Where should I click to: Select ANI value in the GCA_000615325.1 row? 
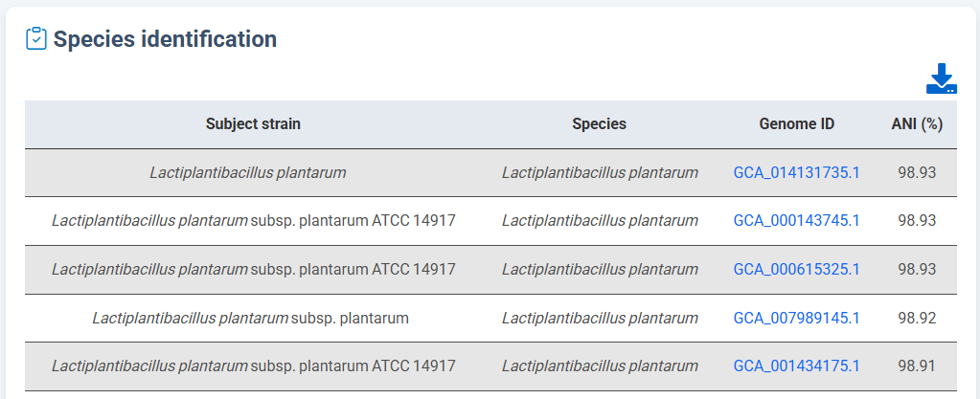coord(917,270)
